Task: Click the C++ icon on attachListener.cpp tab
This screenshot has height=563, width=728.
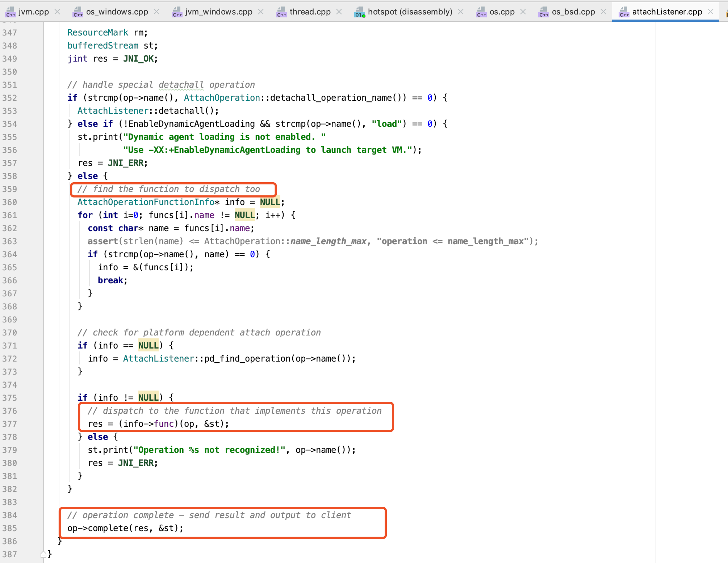Action: (624, 12)
